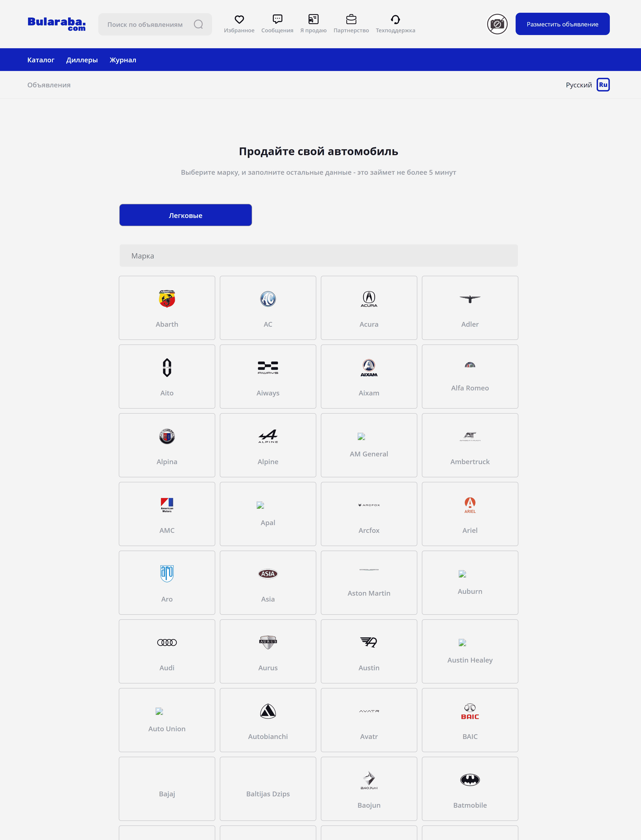Select the Abarth brand card

(x=167, y=308)
